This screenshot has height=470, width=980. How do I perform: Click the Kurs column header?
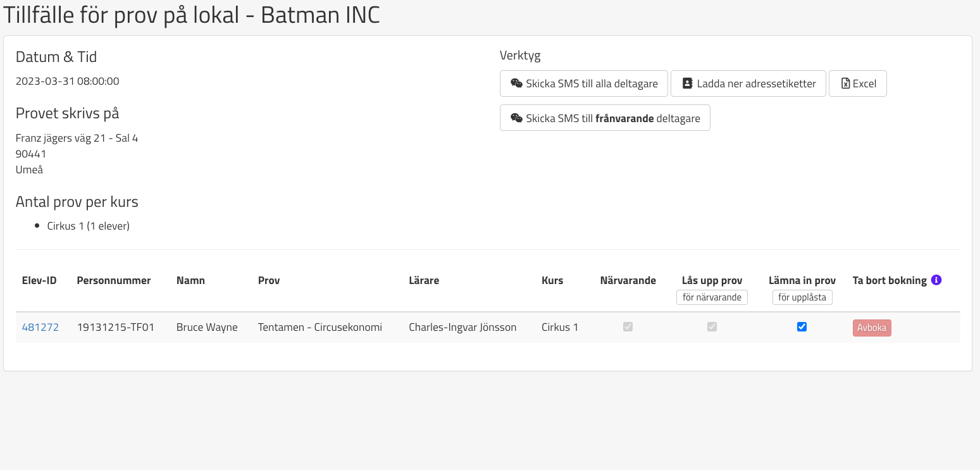[552, 280]
